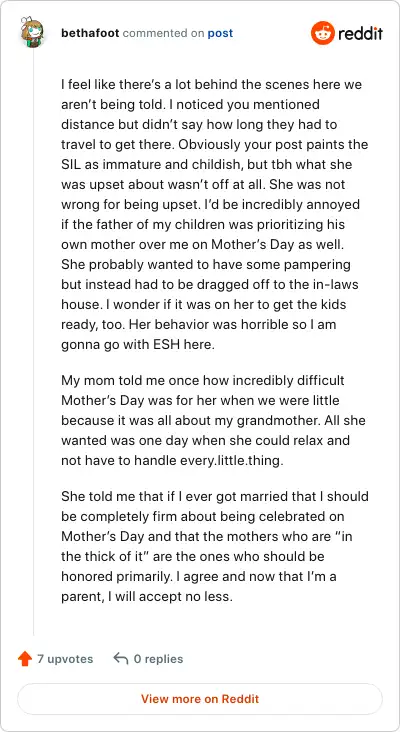The height and width of the screenshot is (732, 400).
Task: Click the "7 upvotes" count label
Action: [x=65, y=659]
